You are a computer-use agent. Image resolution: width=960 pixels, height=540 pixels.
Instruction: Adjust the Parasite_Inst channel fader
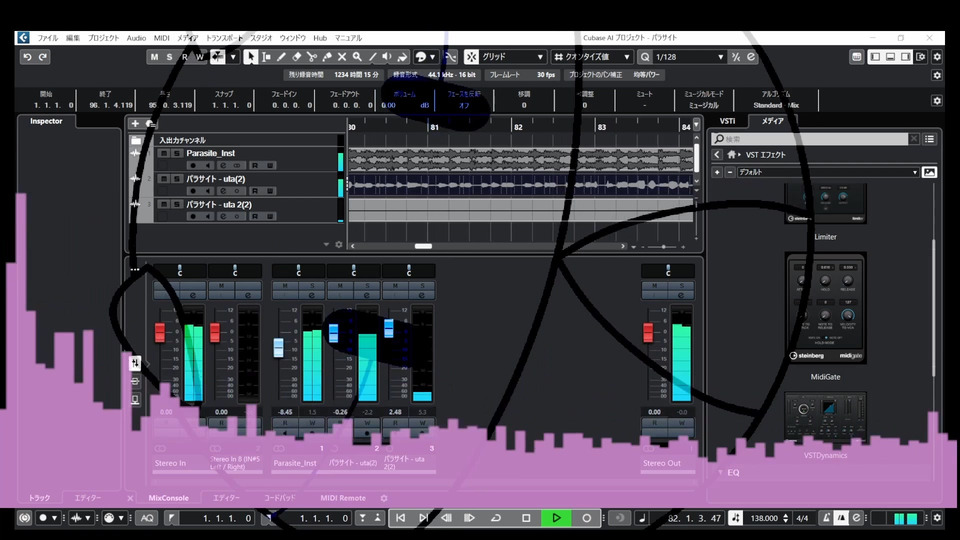pos(279,348)
